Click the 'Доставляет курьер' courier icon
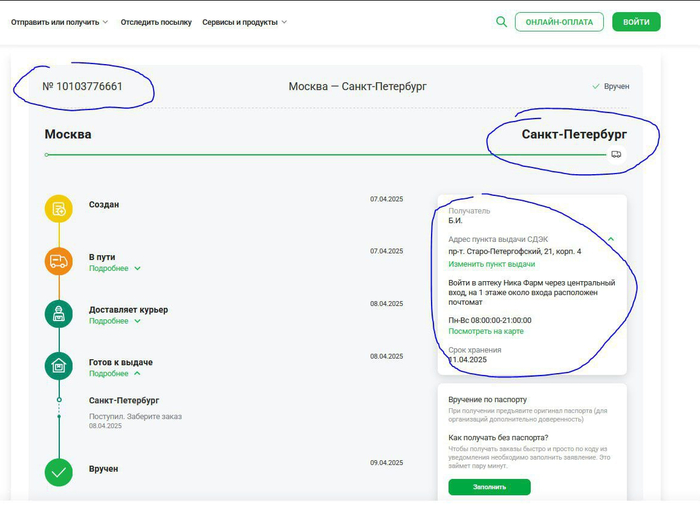The image size is (700, 511). click(59, 314)
